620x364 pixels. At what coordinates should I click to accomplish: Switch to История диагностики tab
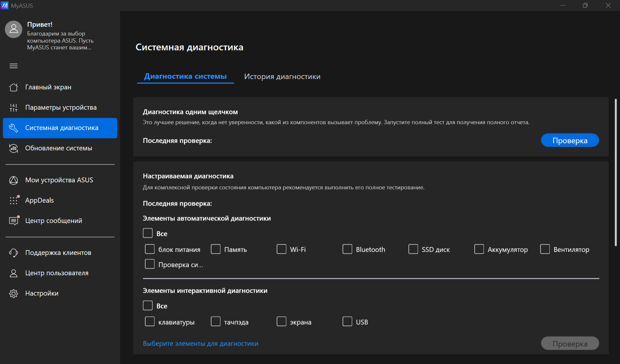click(x=282, y=76)
